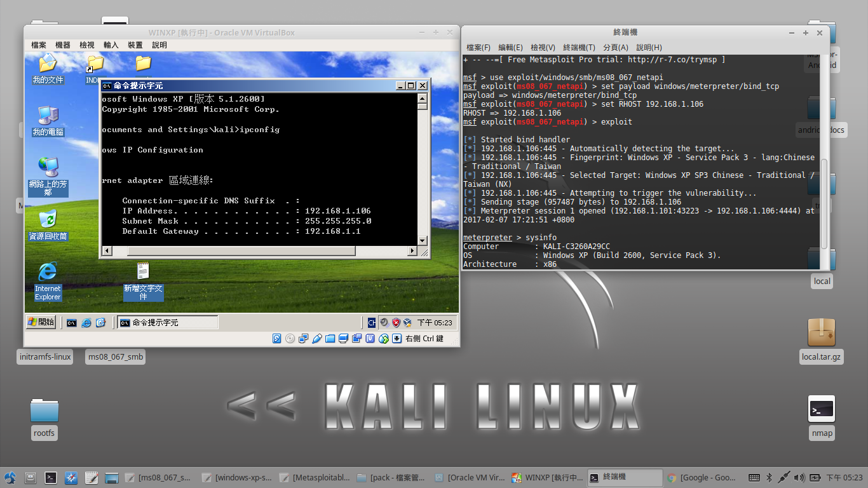Screen dimensions: 868x488
Task: Click VirtualBox optical disk status icon
Action: tap(290, 339)
